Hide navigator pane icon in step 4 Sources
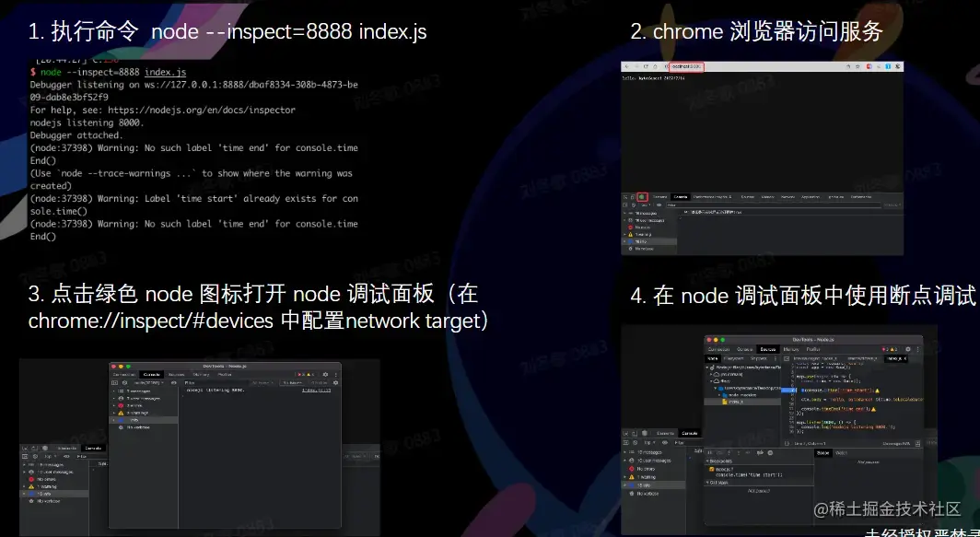This screenshot has height=537, width=980. point(787,359)
